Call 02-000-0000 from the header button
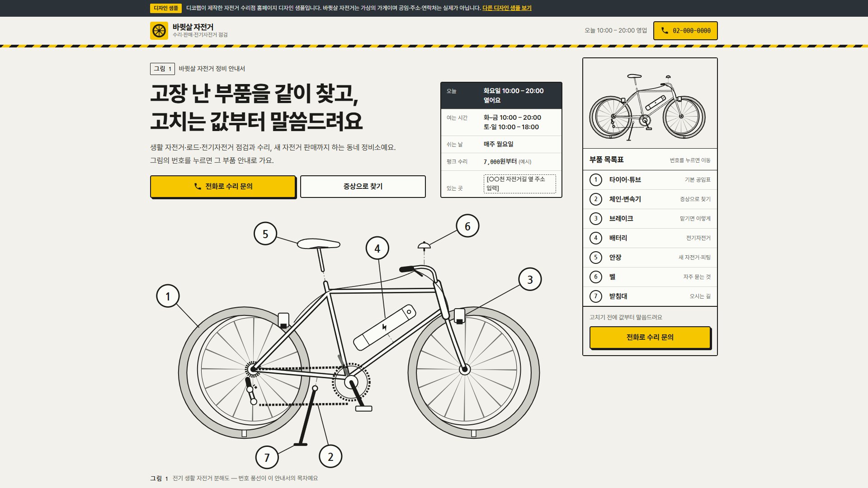 685,31
